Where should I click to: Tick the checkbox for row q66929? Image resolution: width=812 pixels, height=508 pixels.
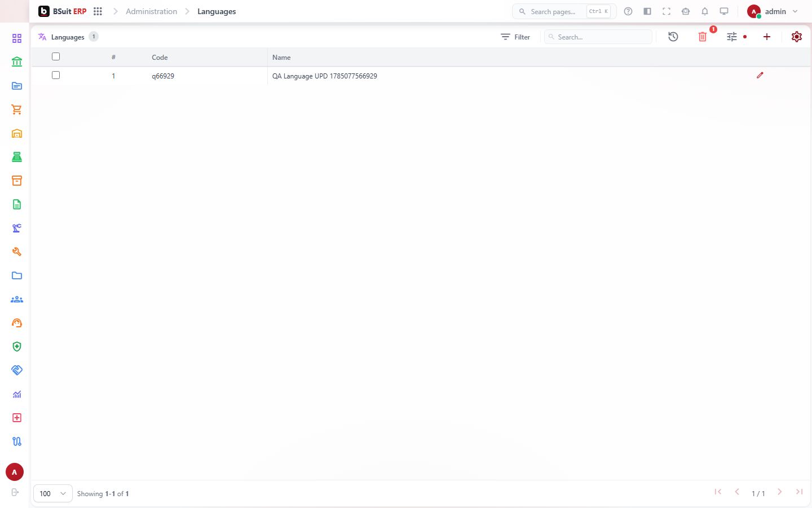pyautogui.click(x=56, y=75)
